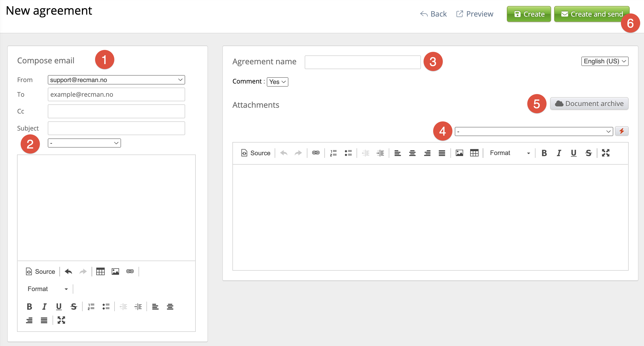Screen dimensions: 644x346
Task: Maximize the agreement editor
Action: tap(606, 153)
